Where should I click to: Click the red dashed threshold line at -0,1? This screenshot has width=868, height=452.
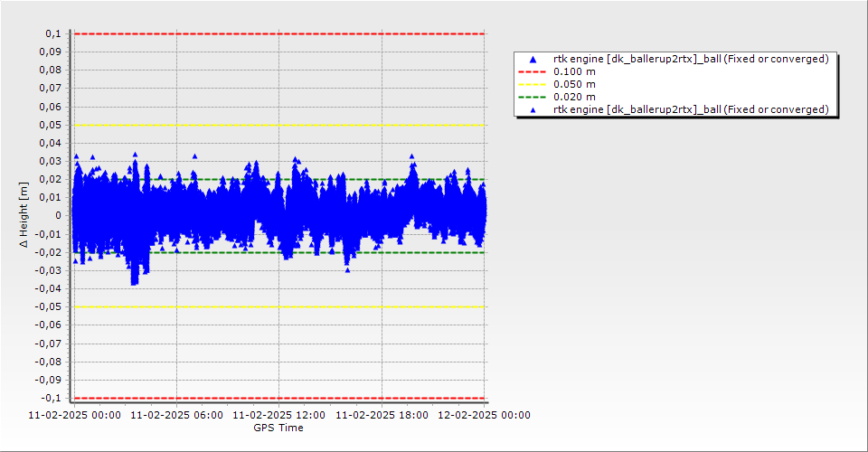(x=279, y=398)
